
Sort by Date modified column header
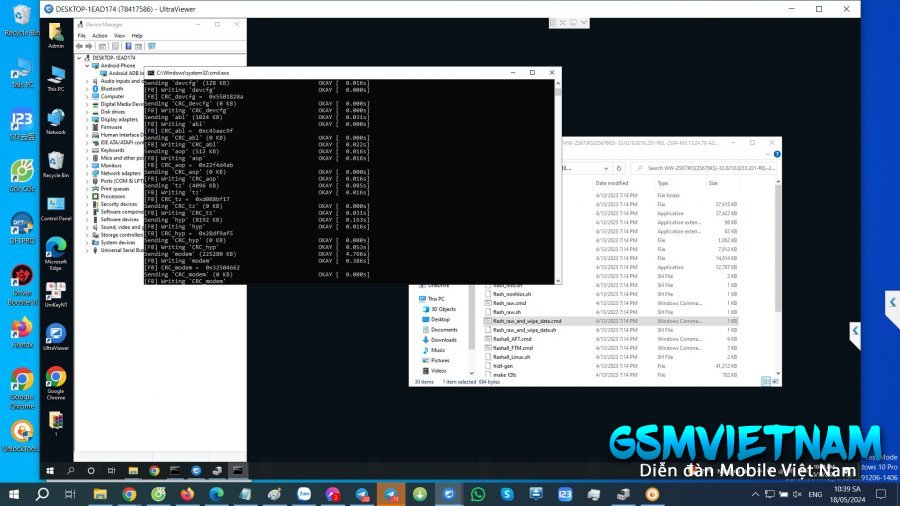point(612,183)
